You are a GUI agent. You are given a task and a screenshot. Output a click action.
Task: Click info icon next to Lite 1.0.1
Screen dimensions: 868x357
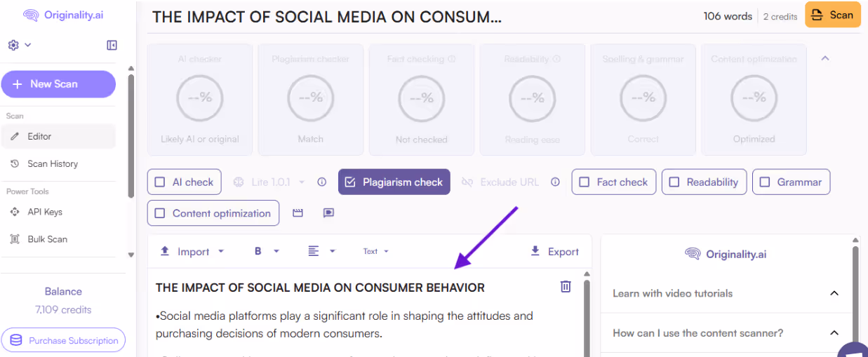(321, 182)
